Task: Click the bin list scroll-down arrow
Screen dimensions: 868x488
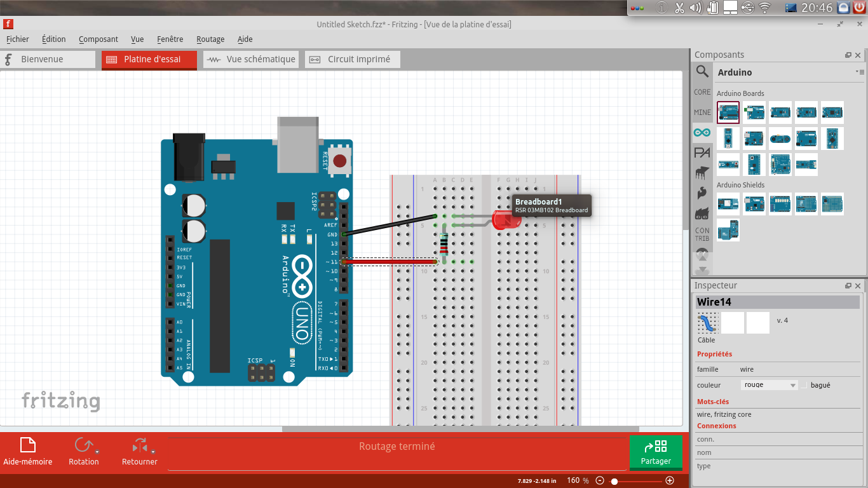Action: coord(702,271)
